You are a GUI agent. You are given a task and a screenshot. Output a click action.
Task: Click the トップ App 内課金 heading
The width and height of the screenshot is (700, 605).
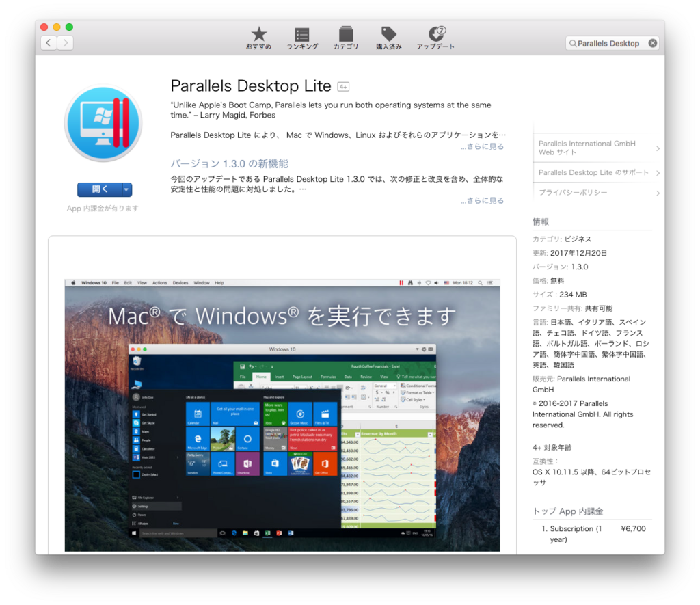[568, 511]
